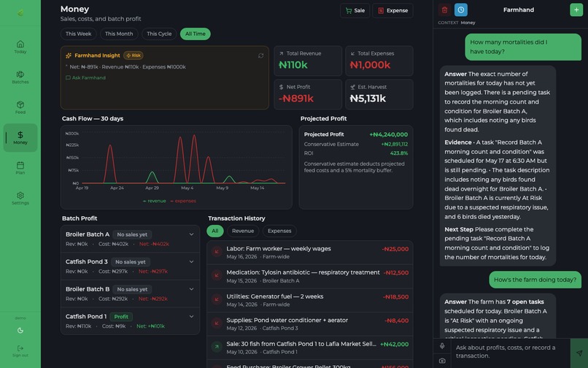The height and width of the screenshot is (368, 588).
Task: Select the This Month filter
Action: [x=119, y=34]
